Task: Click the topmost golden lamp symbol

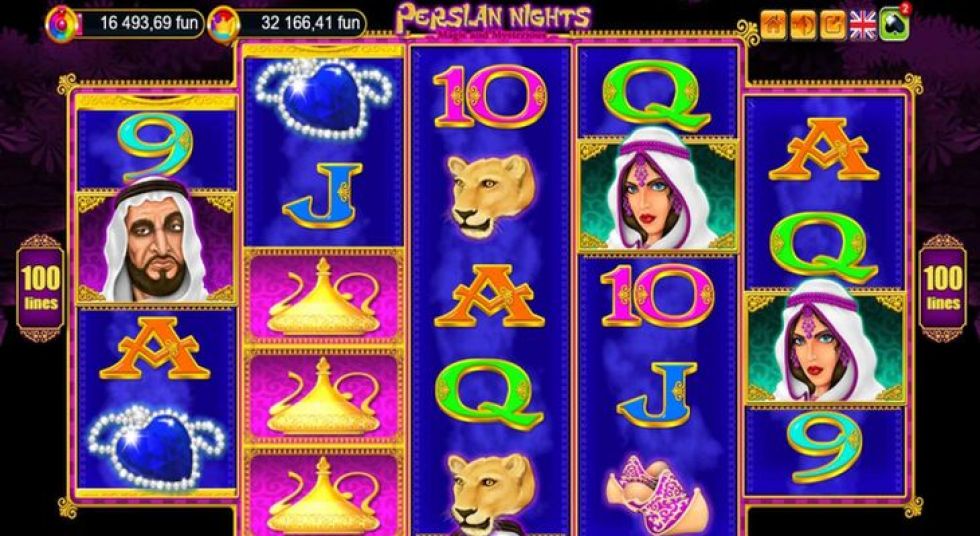Action: [x=323, y=297]
